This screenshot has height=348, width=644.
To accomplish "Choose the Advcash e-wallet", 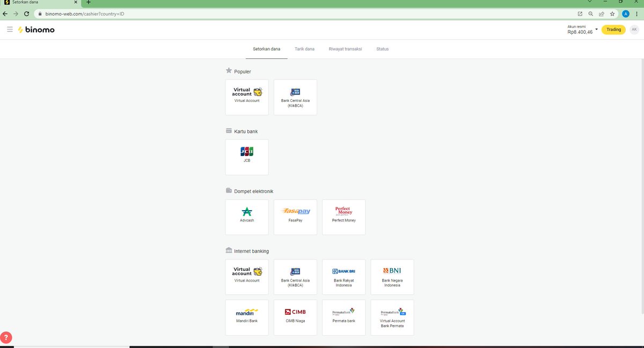I will 247,217.
